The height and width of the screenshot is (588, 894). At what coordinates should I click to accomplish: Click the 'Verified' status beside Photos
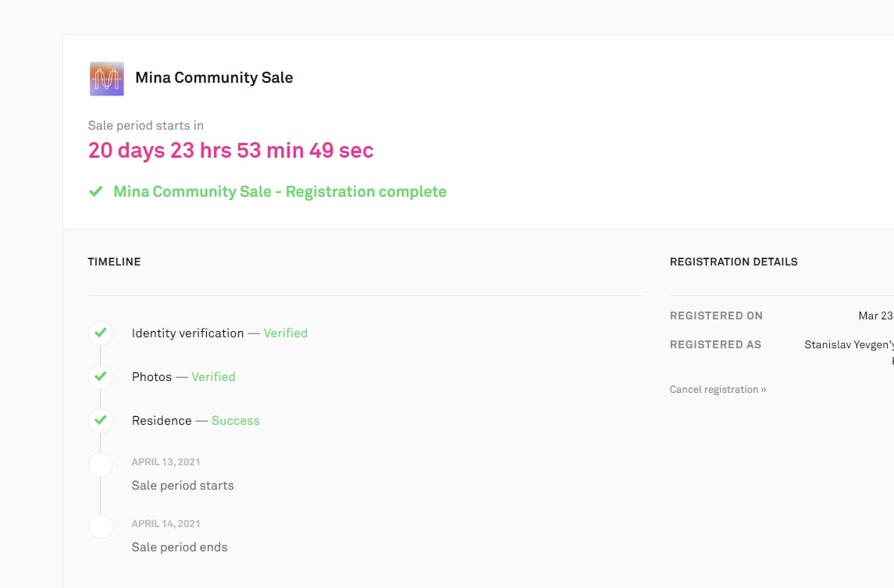tap(213, 377)
